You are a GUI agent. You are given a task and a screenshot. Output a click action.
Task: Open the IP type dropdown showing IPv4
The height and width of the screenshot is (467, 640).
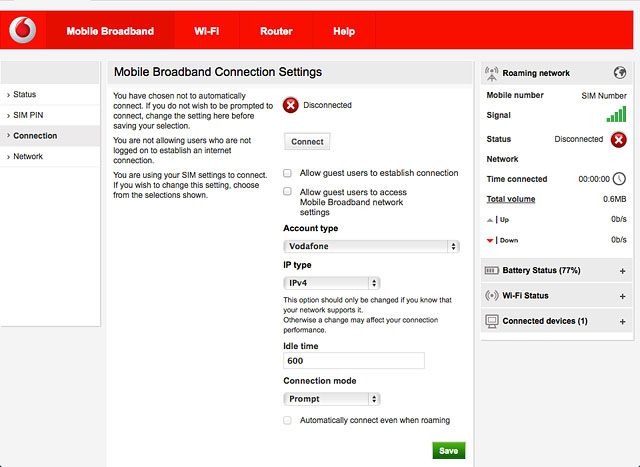pos(331,283)
